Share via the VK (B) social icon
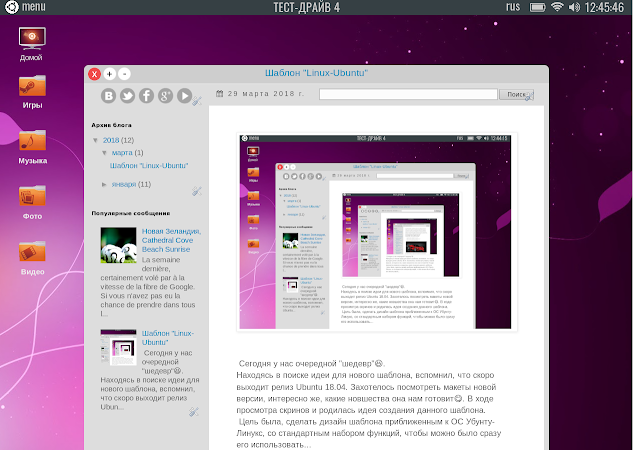The width and height of the screenshot is (640, 450). point(109,96)
